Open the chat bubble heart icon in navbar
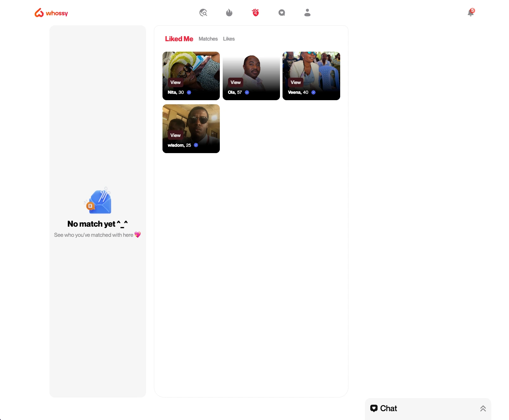The width and height of the screenshot is (509, 420). [282, 13]
